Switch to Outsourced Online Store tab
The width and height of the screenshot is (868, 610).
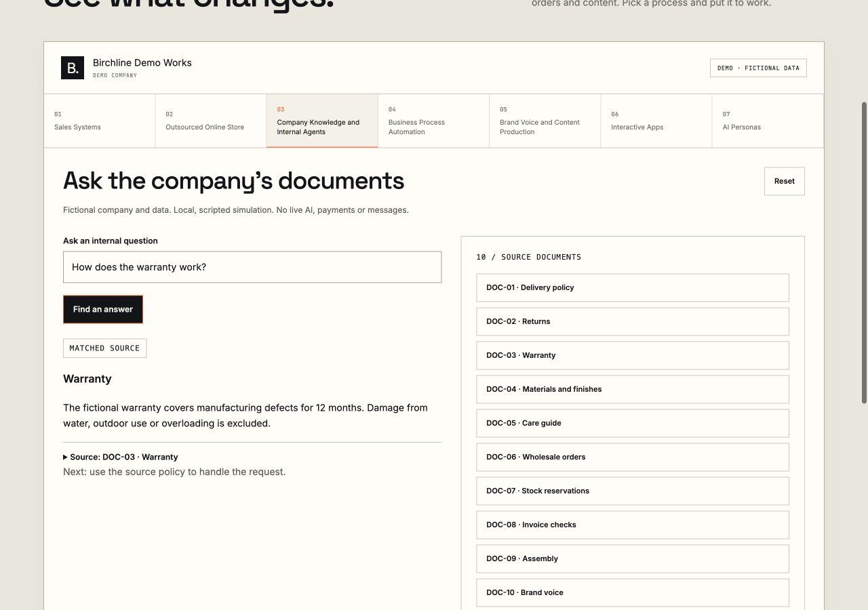click(x=211, y=121)
